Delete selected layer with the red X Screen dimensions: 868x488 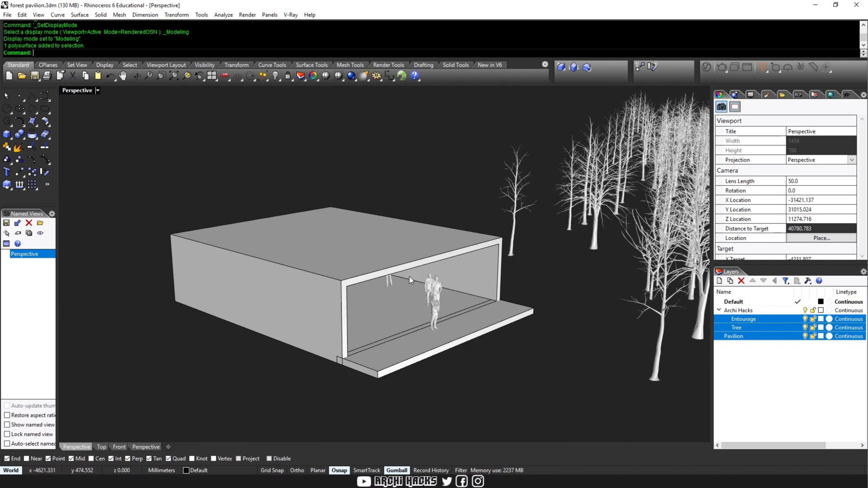(x=741, y=281)
